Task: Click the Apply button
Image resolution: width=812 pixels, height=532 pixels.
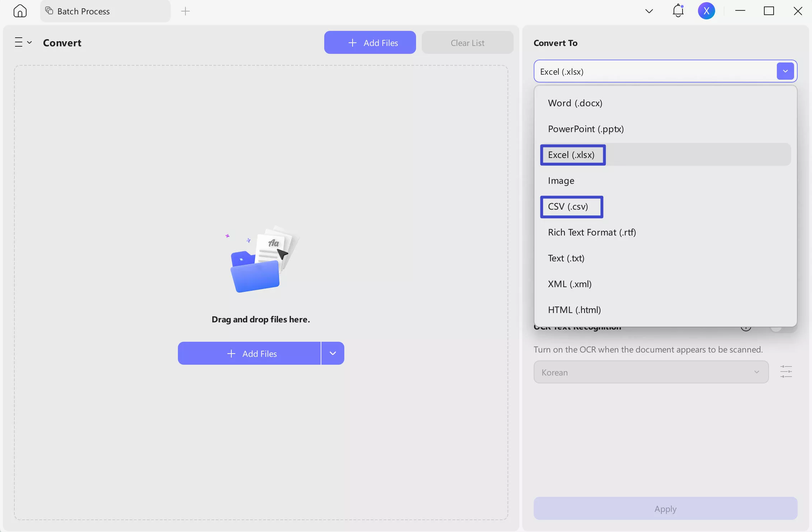Action: click(665, 508)
